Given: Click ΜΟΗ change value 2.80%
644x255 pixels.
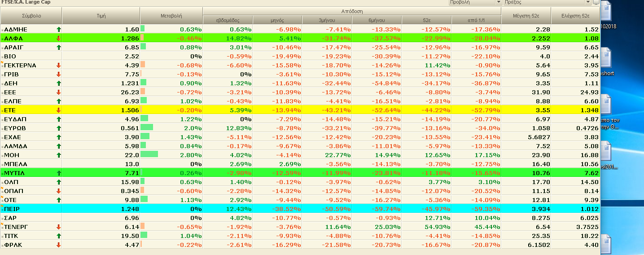Looking at the screenshot, I should 191,155.
